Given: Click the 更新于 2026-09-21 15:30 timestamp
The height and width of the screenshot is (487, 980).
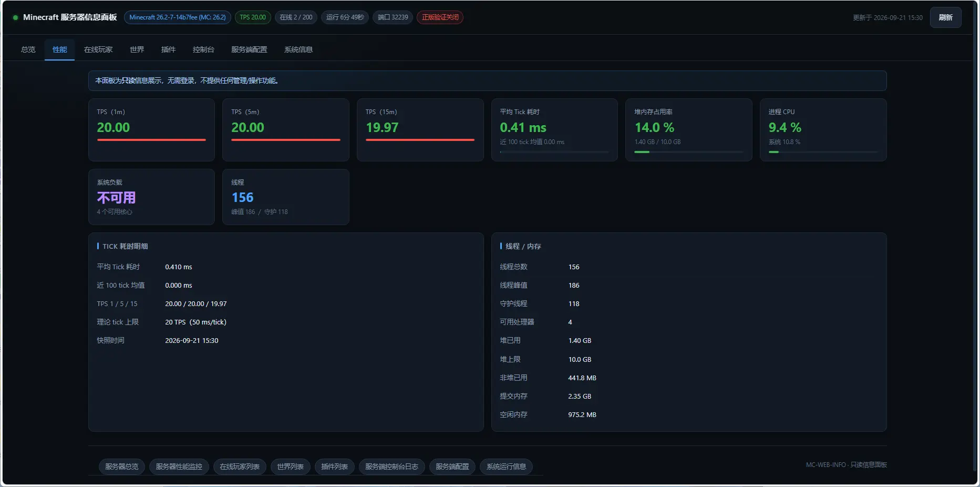Looking at the screenshot, I should tap(888, 17).
